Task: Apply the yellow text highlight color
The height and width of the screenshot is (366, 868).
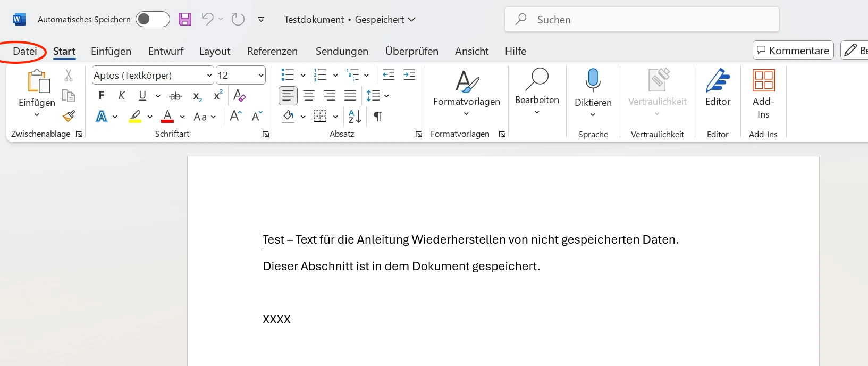Action: (135, 117)
